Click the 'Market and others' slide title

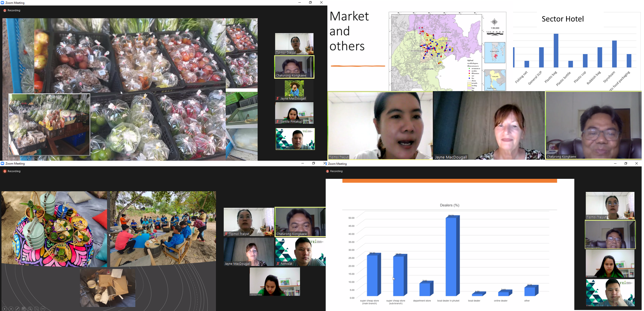click(x=349, y=31)
